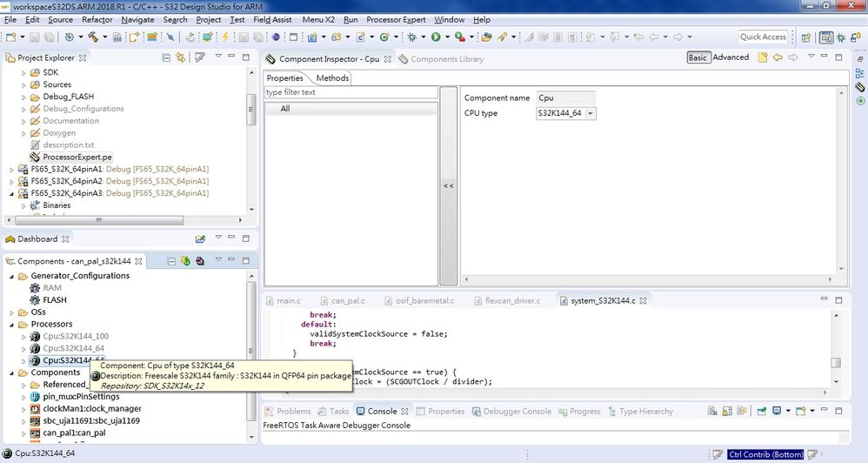Toggle Advanced view mode

[731, 57]
